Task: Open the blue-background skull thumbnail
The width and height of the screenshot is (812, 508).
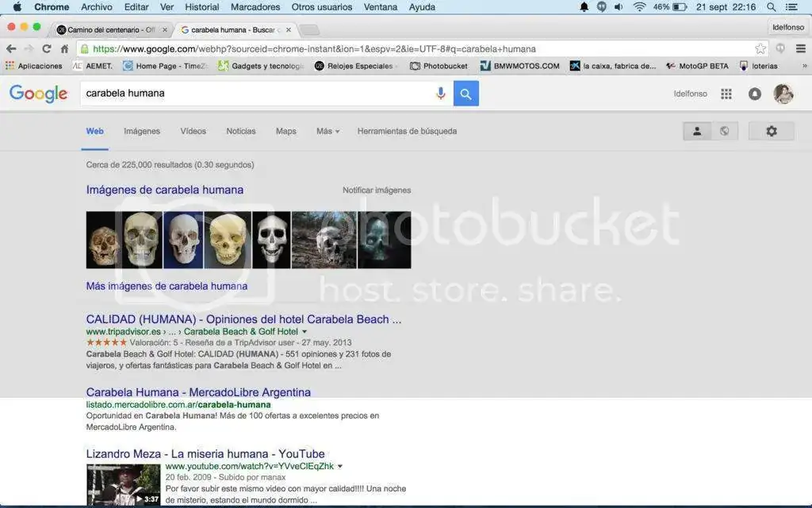Action: [183, 240]
